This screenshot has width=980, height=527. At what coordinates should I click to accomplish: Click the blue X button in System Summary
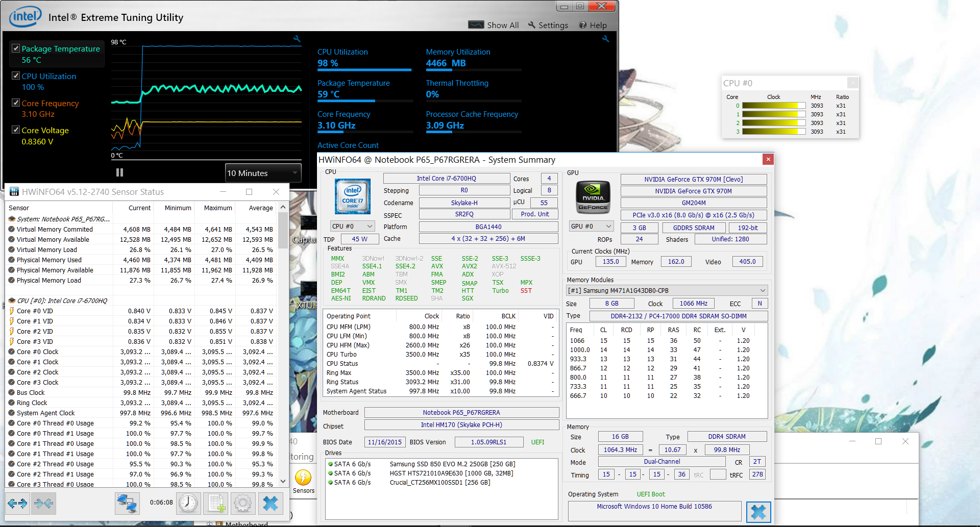click(758, 512)
